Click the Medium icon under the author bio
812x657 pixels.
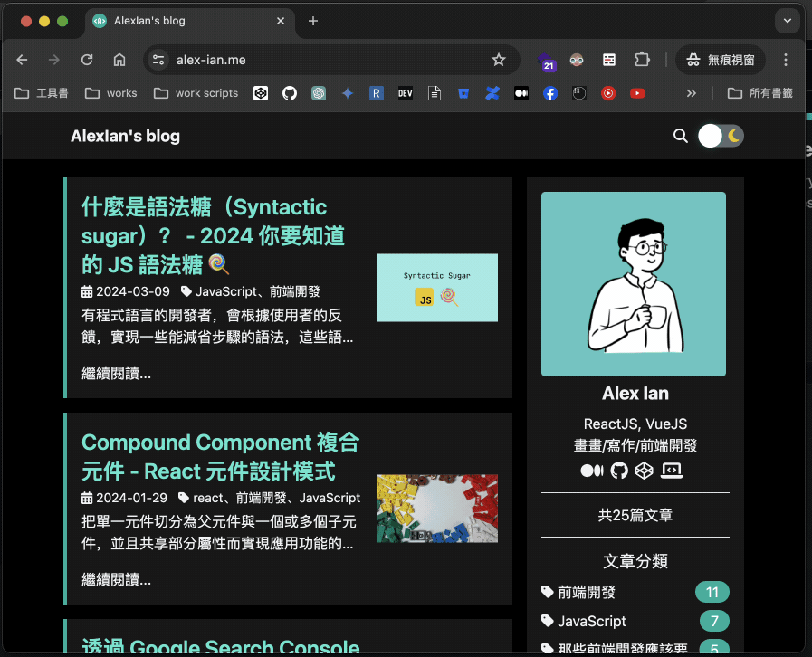point(591,471)
